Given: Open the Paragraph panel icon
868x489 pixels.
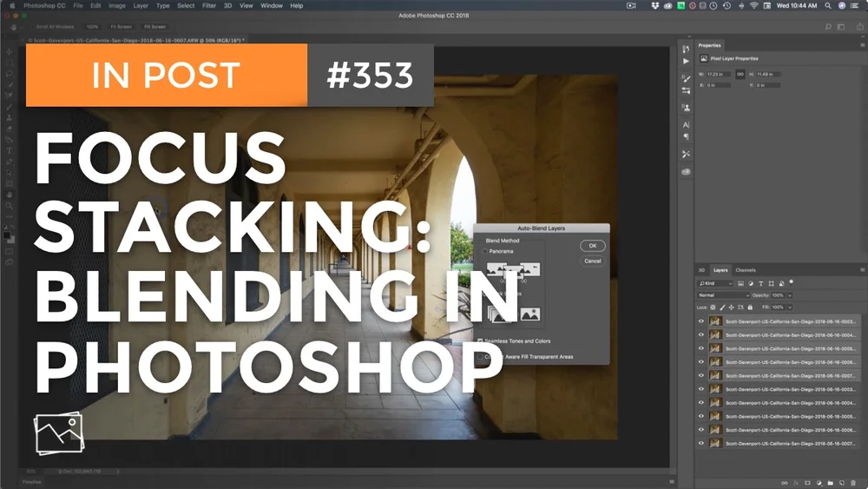Looking at the screenshot, I should pyautogui.click(x=686, y=136).
